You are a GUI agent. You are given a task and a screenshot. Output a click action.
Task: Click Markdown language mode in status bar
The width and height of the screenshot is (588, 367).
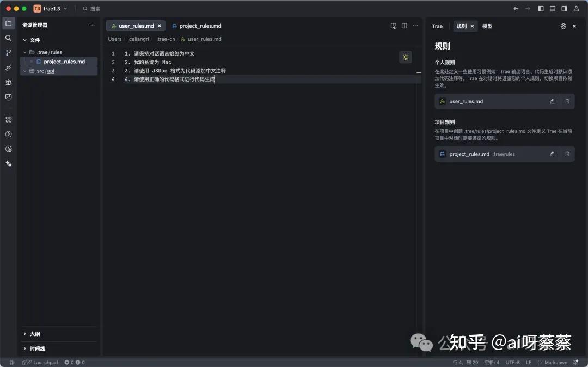click(x=553, y=362)
